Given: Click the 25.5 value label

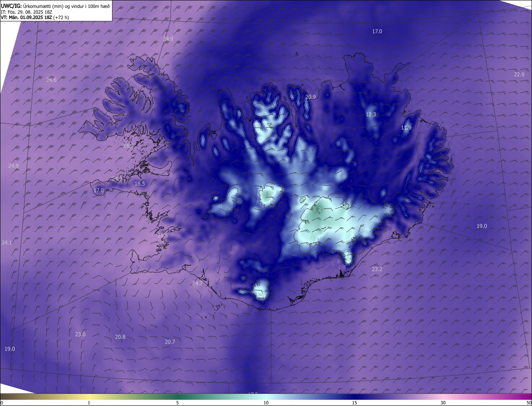Looking at the screenshot, I should click(x=163, y=235).
